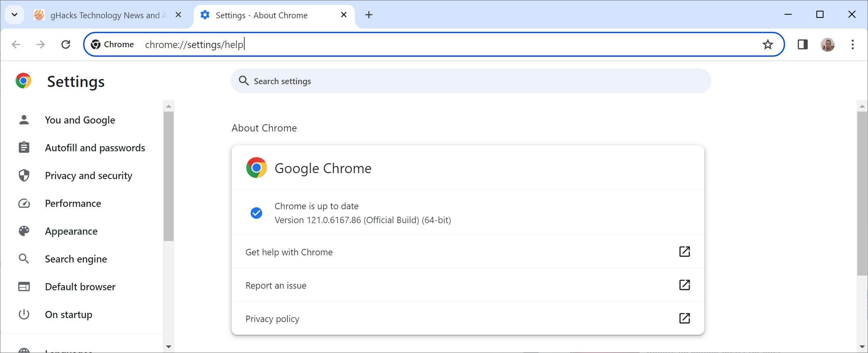
Task: Open the side panel icon
Action: click(802, 44)
